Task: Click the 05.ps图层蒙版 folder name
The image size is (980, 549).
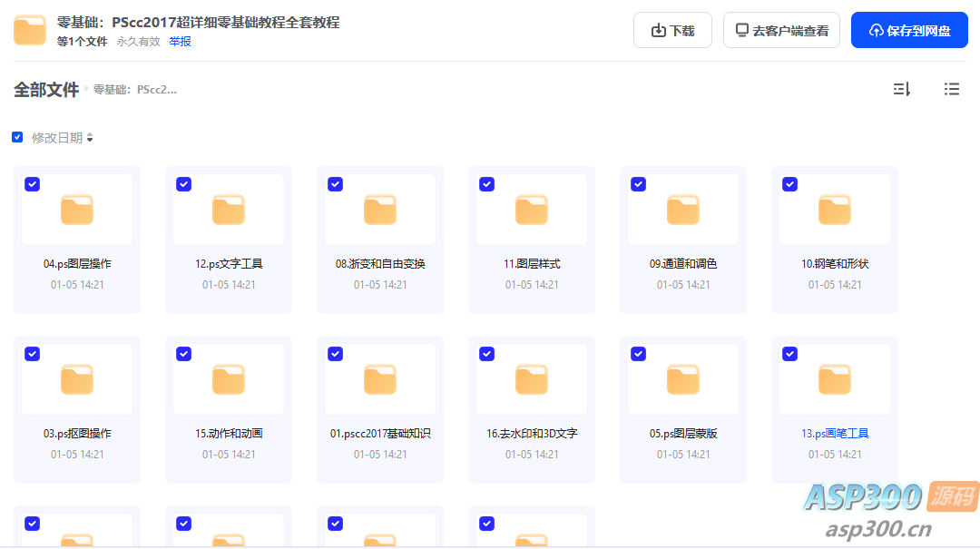Action: coord(683,434)
